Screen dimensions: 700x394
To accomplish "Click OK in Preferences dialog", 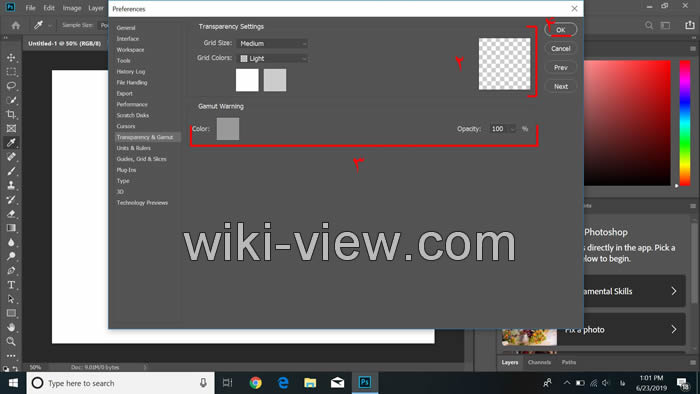I will [x=561, y=29].
